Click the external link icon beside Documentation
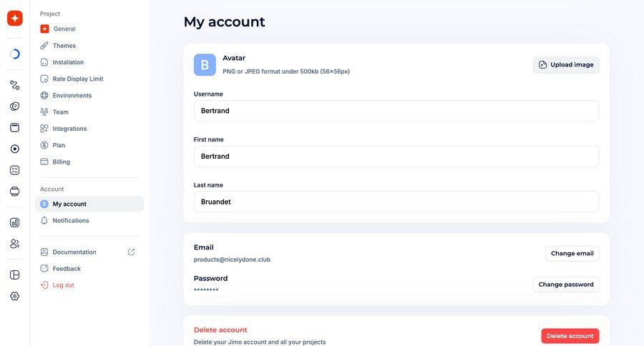Screen dimensions: 644x346 131,252
